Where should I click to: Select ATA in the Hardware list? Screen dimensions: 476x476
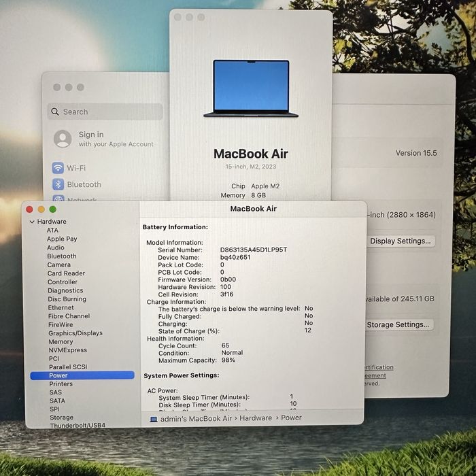[x=52, y=230]
